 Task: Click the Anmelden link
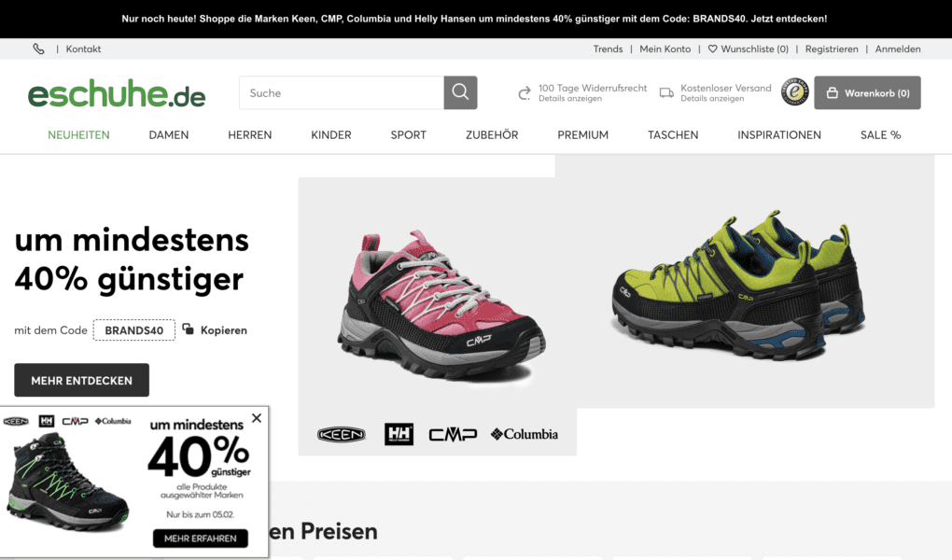pos(897,49)
